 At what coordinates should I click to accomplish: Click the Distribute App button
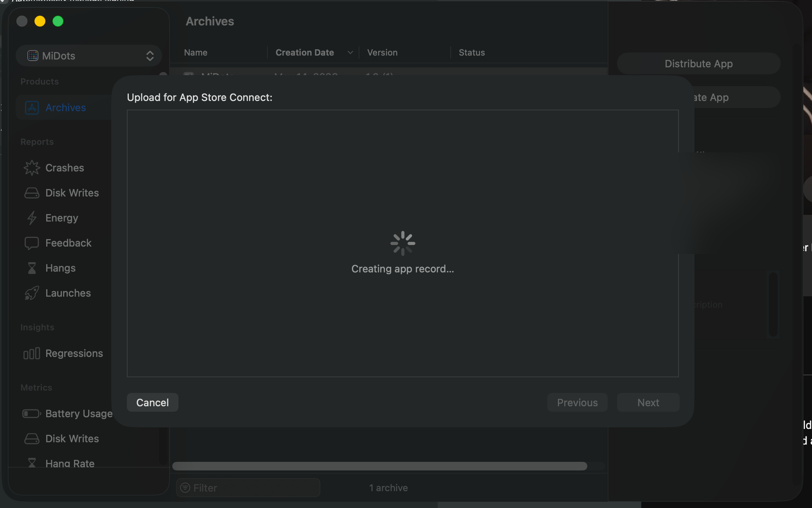(699, 63)
